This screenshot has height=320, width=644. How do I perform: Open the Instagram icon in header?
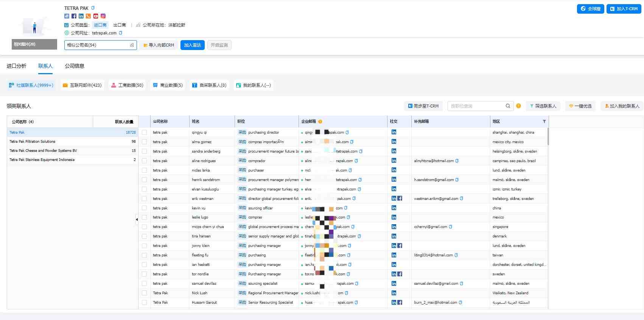pos(103,16)
